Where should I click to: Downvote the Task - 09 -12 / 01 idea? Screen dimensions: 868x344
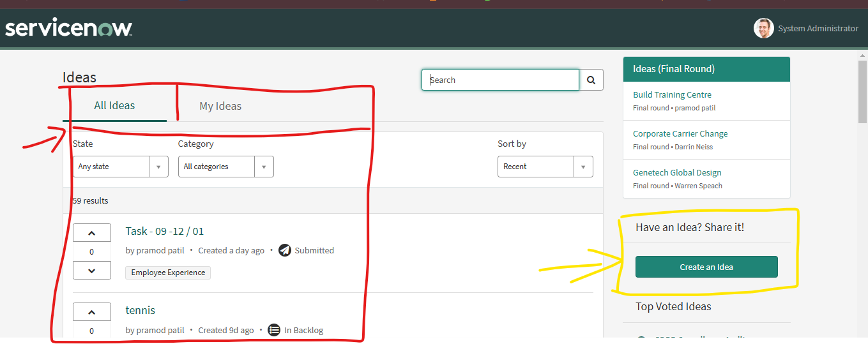(x=91, y=271)
